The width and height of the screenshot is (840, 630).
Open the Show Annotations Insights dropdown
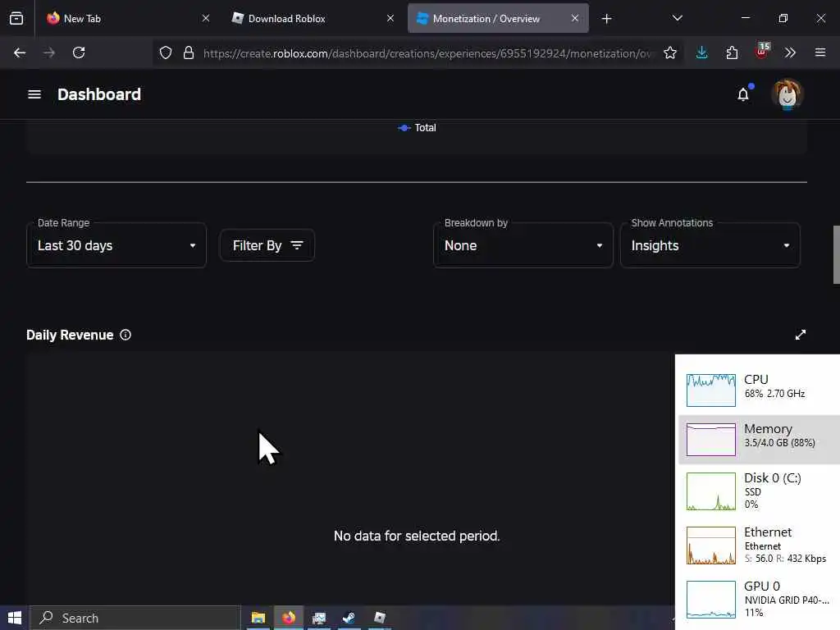tap(710, 245)
